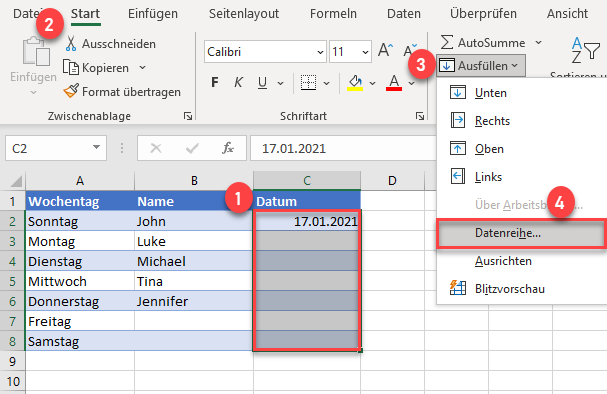Click the insert function fx icon
Image resolution: width=607 pixels, height=394 pixels.
tap(228, 148)
